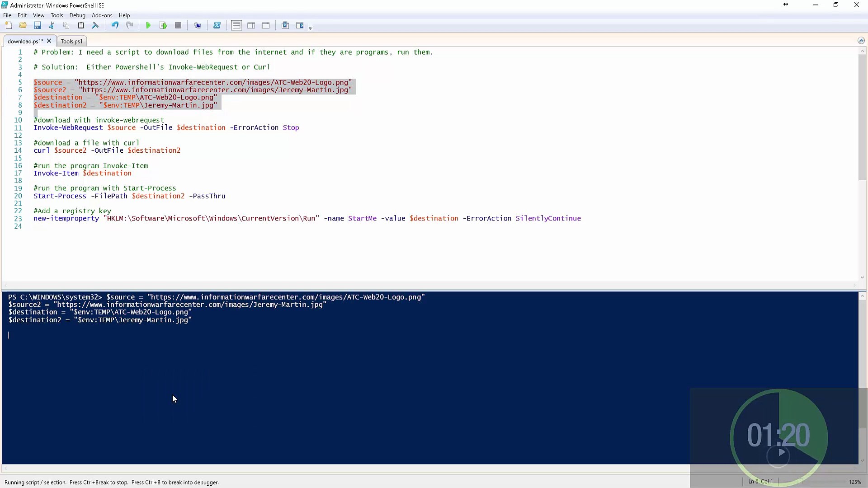Run the entire script
Viewport: 868px width, 488px height.
148,25
